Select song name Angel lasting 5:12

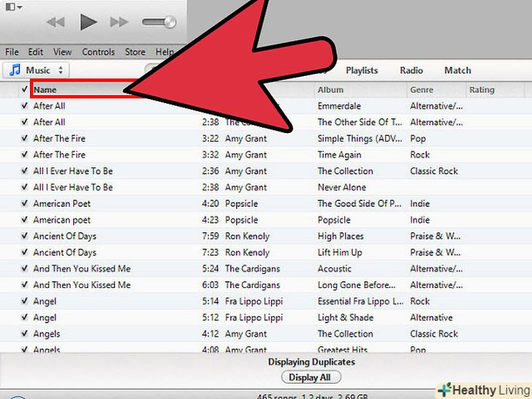[x=45, y=318]
